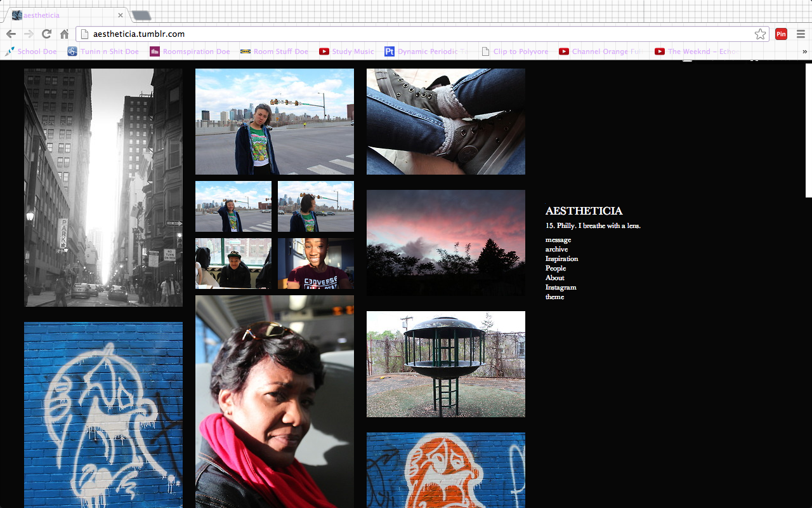Open the black-and-white city street photo
Viewport: 812px width, 508px height.
tap(103, 187)
